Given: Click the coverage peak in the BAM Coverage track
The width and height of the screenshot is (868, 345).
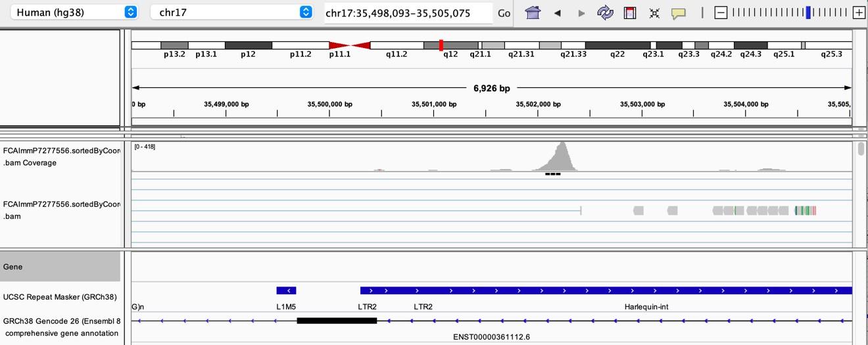Looking at the screenshot, I should pyautogui.click(x=561, y=156).
